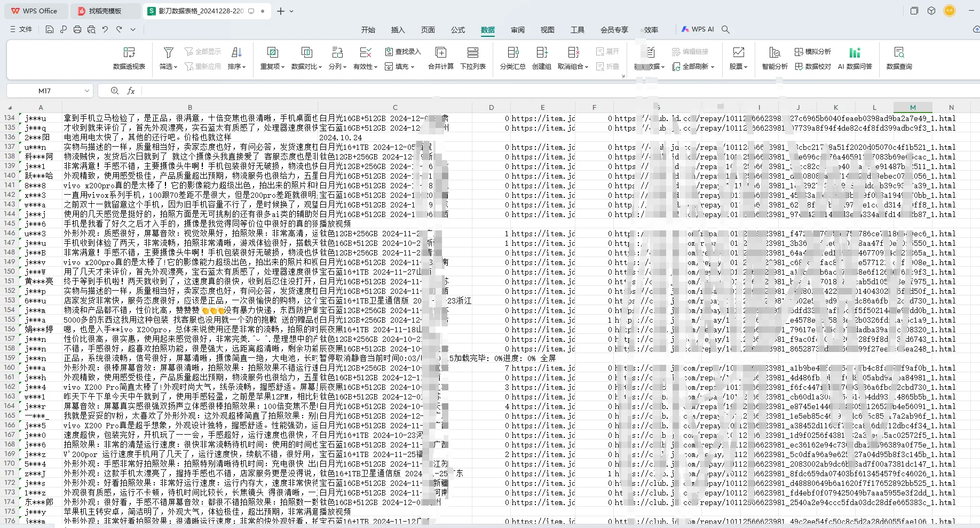Click the cell with username 东***郎
980x528 pixels.
point(41,502)
